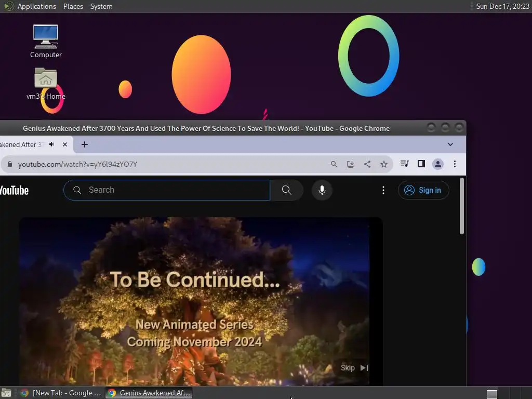
Task: View site information via the padlock icon
Action: [x=10, y=164]
